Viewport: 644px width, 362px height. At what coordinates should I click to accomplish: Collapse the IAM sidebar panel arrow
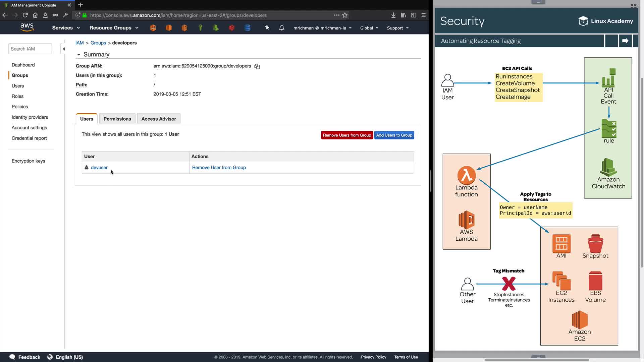[x=63, y=49]
